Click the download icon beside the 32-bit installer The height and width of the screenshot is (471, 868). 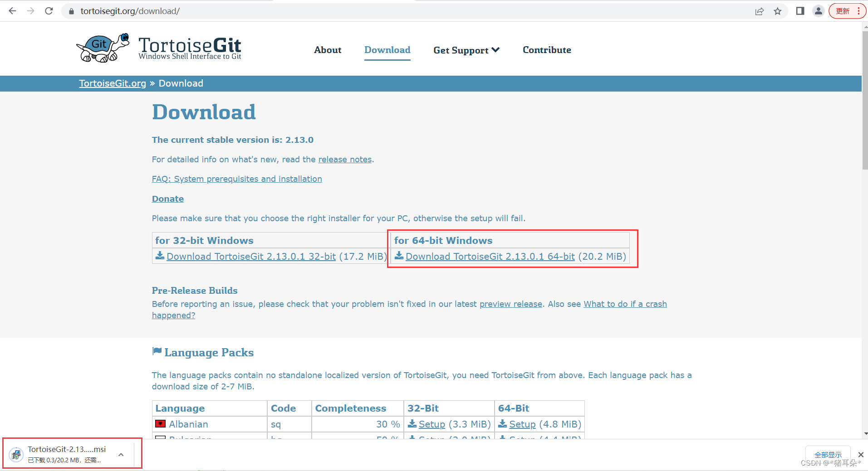click(x=160, y=256)
